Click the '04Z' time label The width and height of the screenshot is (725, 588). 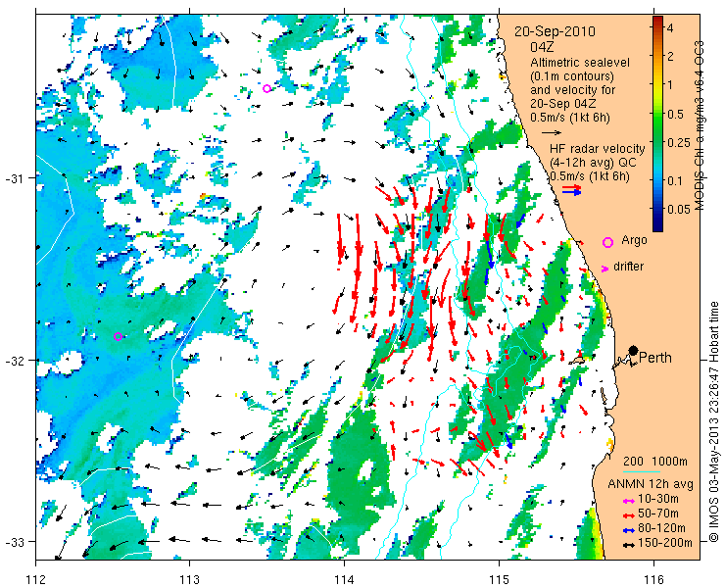pos(542,47)
